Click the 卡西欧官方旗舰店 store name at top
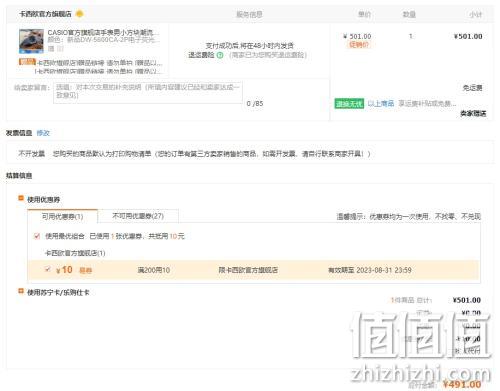This screenshot has width=500, height=391. click(x=45, y=14)
